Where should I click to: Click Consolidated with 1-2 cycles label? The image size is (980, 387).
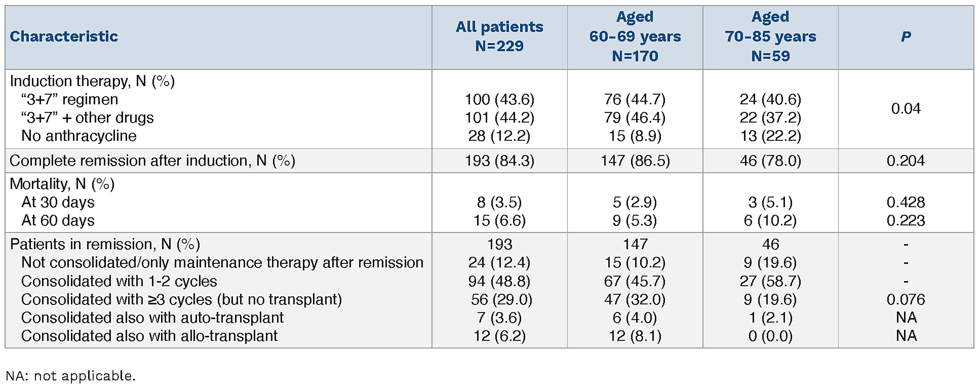(119, 281)
